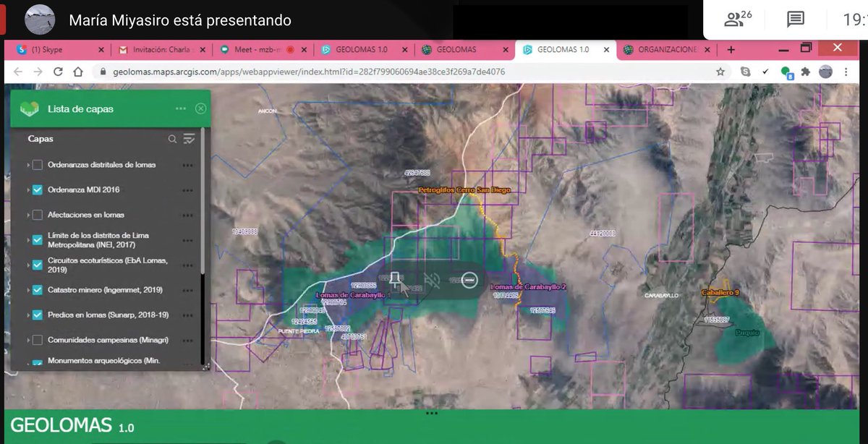This screenshot has width=868, height=444.
Task: Open options for Predios en lomas layer
Action: tap(188, 315)
